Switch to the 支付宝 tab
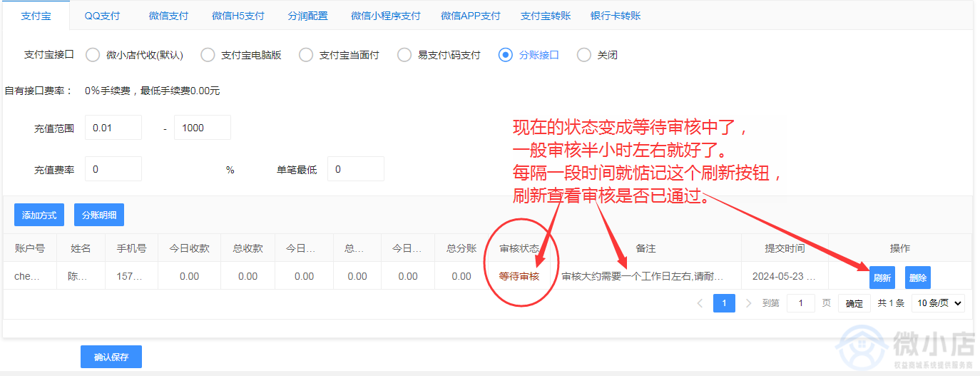The image size is (980, 376). click(x=36, y=16)
